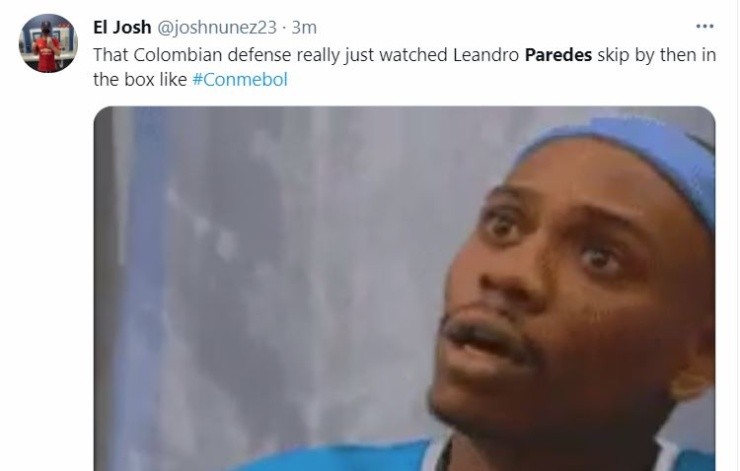
Task: Click the text "the box like"
Action: [x=140, y=79]
